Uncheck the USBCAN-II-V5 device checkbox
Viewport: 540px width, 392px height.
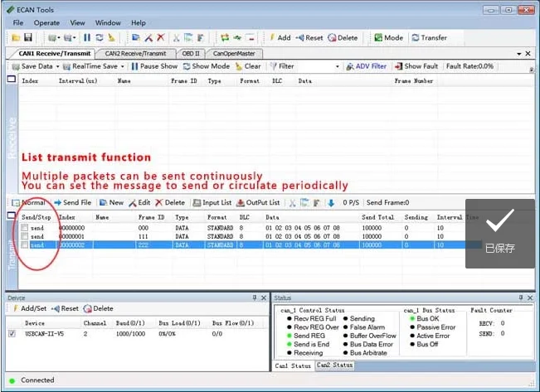pyautogui.click(x=12, y=334)
